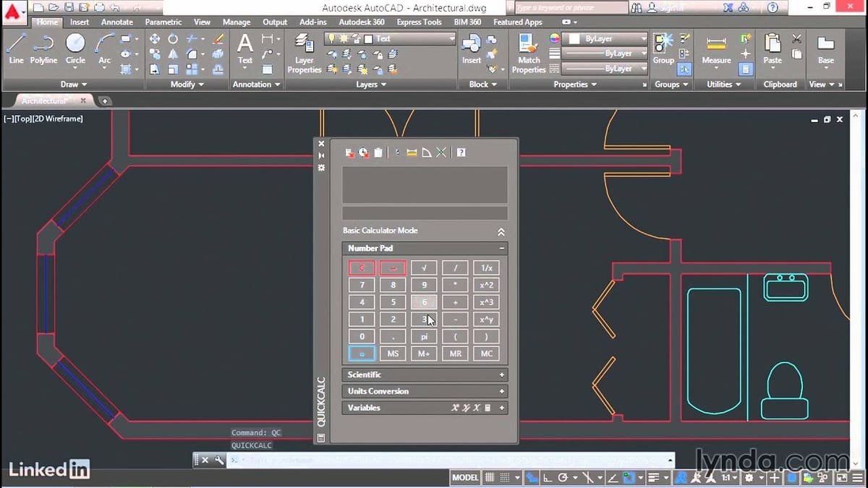868x488 pixels.
Task: Click the QuickCalc input field
Action: [425, 213]
